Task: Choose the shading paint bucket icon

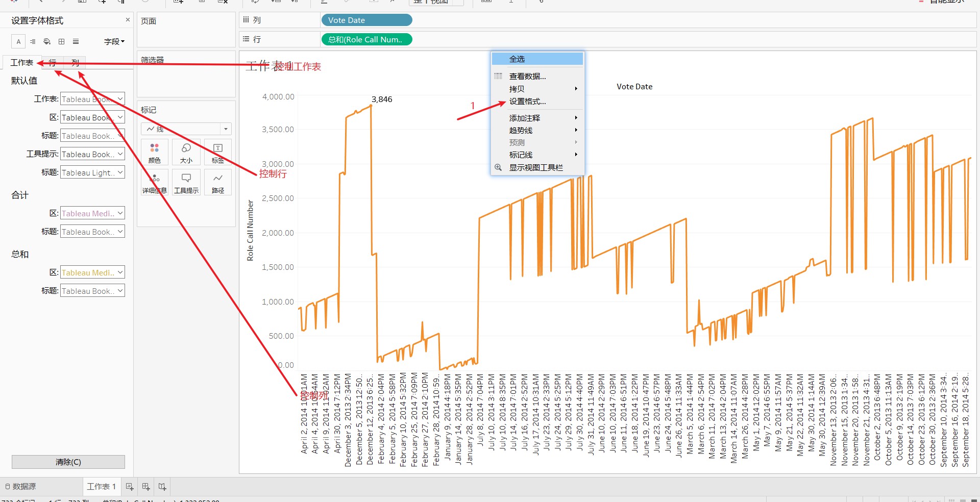Action: [x=47, y=42]
